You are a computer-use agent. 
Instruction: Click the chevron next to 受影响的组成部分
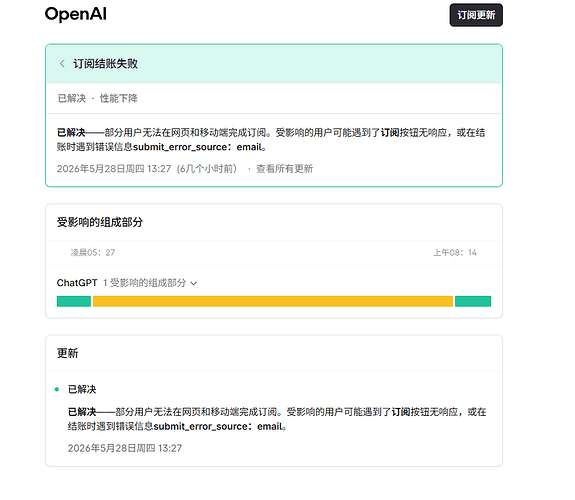pos(194,283)
